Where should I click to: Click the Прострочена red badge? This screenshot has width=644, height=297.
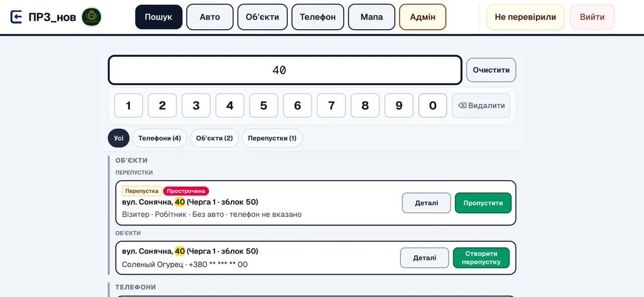[186, 191]
